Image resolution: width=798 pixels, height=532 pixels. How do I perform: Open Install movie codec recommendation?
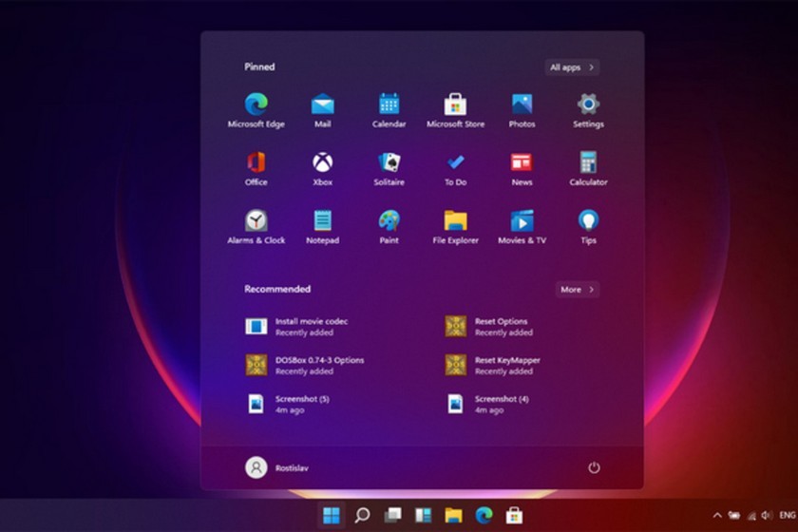(296, 327)
